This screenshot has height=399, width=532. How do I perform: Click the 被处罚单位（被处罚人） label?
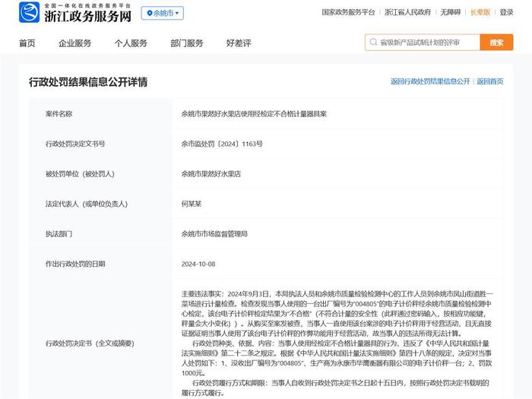pyautogui.click(x=80, y=174)
